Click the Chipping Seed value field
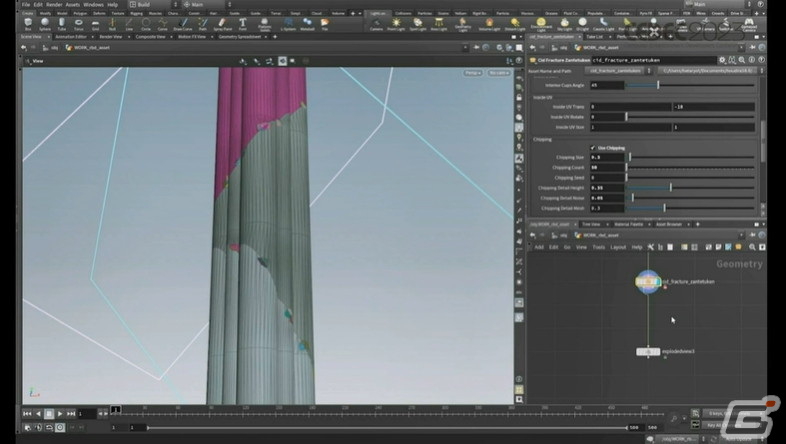 (x=607, y=178)
